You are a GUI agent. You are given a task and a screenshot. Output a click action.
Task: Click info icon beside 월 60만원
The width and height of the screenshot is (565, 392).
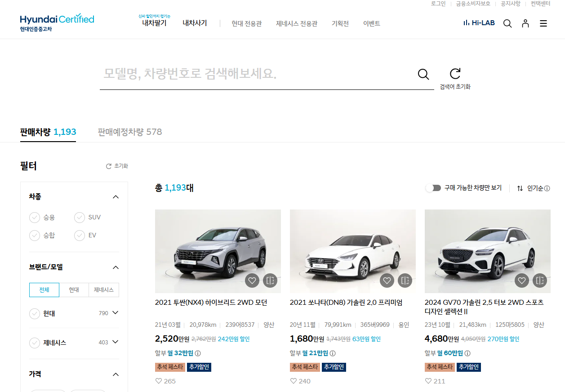pos(467,353)
